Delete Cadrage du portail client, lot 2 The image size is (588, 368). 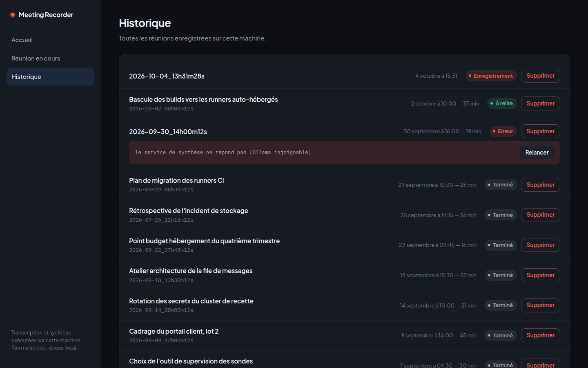pyautogui.click(x=540, y=335)
